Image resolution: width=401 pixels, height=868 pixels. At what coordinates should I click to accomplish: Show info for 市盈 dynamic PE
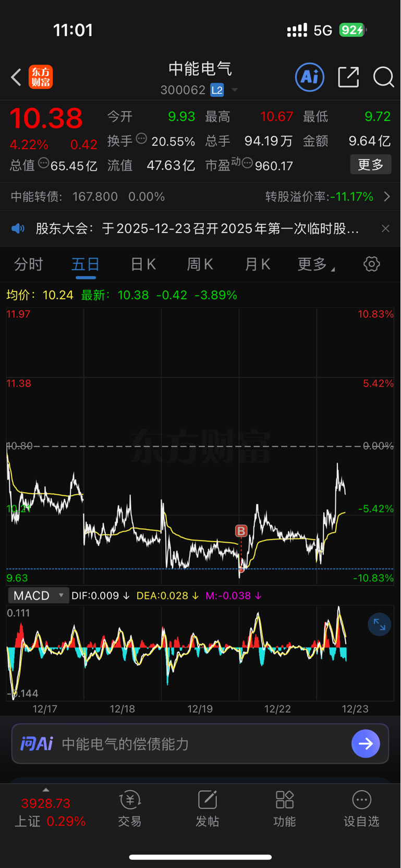[247, 164]
